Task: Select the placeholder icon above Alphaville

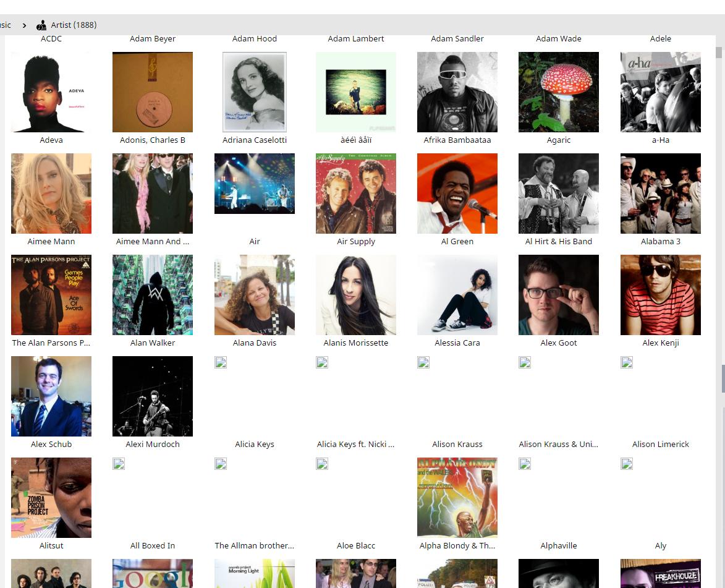Action: [x=525, y=464]
